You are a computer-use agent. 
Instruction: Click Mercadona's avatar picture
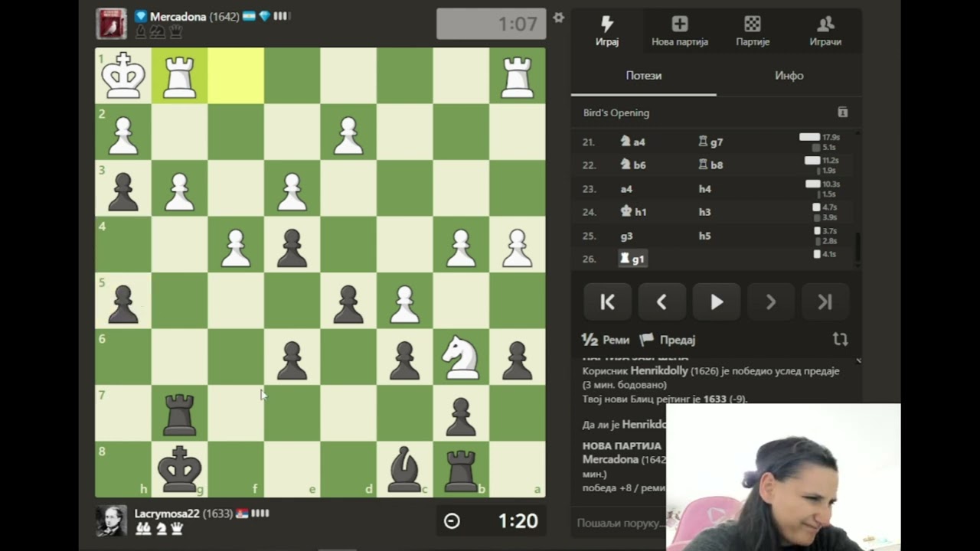tap(111, 24)
